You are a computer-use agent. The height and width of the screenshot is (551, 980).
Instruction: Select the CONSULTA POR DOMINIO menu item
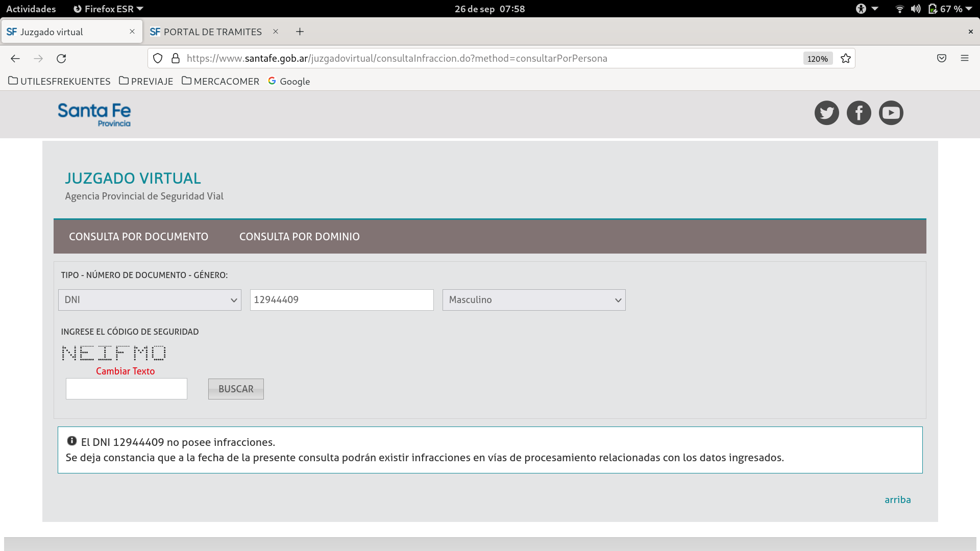(x=299, y=237)
